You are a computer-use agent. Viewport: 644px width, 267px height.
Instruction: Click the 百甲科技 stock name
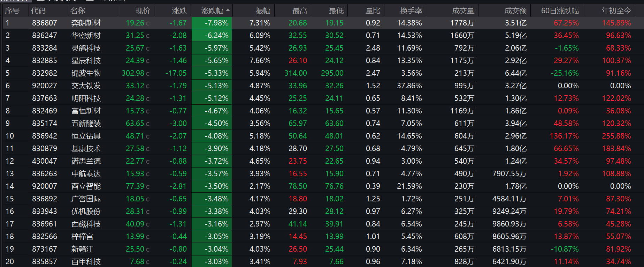point(86,262)
